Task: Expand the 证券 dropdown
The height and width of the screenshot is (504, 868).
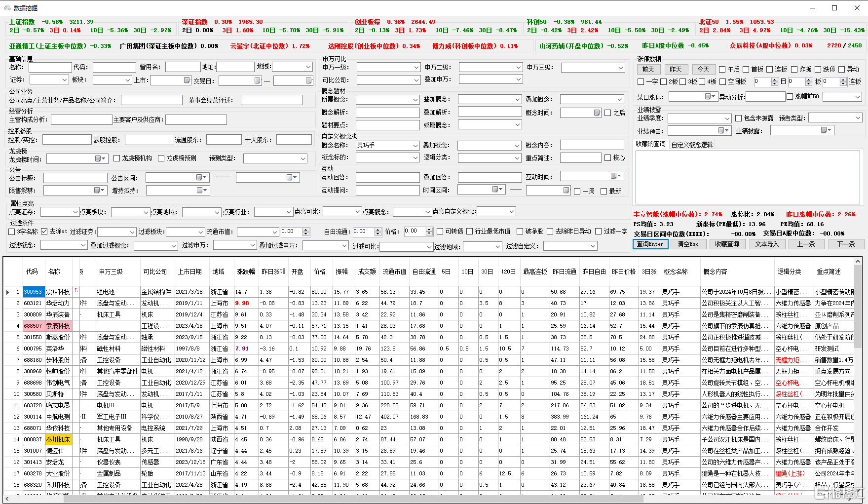Action: [x=64, y=79]
